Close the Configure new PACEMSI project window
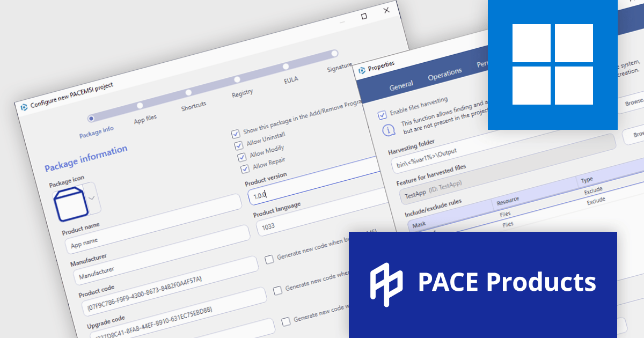Image resolution: width=644 pixels, height=338 pixels. point(386,10)
